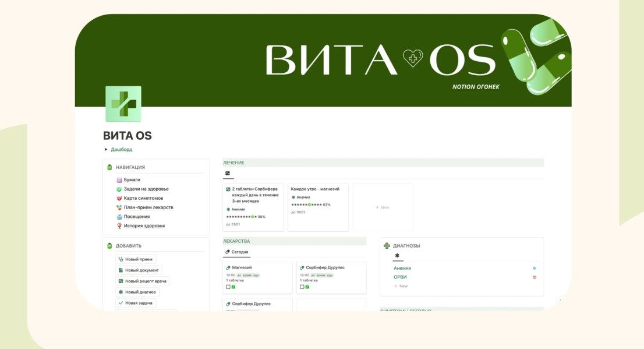This screenshot has width=644, height=349.
Task: Click the Задачи на здоровье checkmark icon
Action: (119, 189)
